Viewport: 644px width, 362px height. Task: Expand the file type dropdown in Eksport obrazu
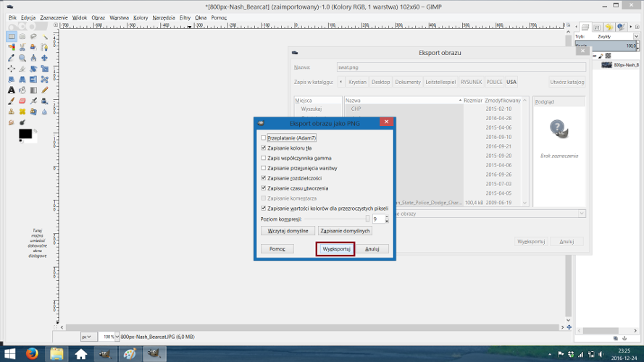pos(582,214)
